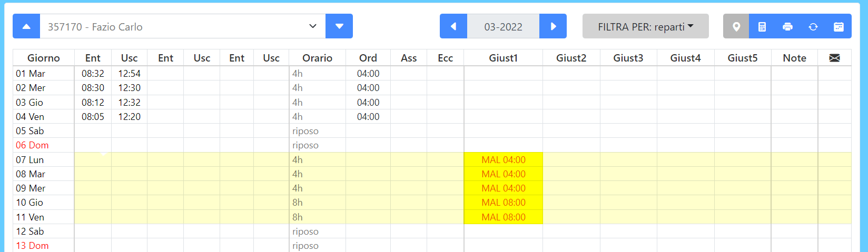868x252 pixels.
Task: Select the Giust1 column header
Action: (x=503, y=58)
